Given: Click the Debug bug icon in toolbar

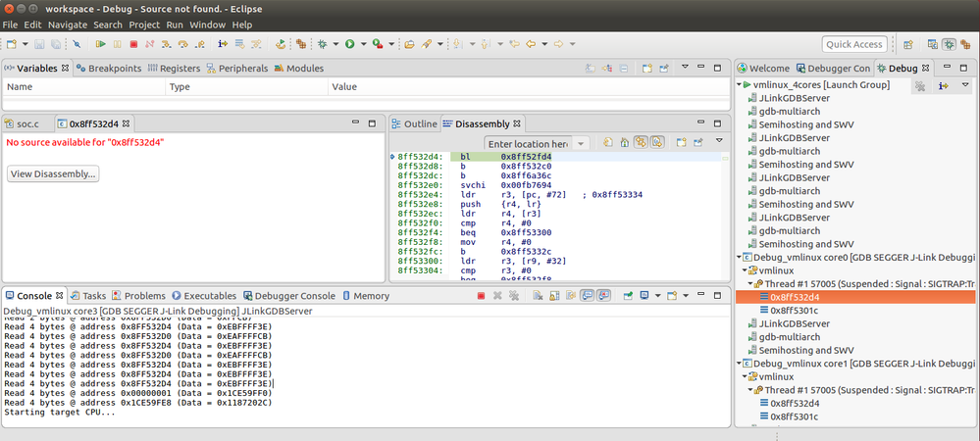Looking at the screenshot, I should coord(323,44).
